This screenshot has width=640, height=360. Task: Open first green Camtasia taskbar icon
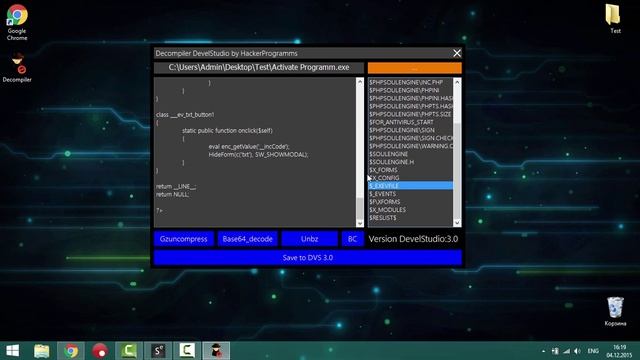pyautogui.click(x=129, y=351)
